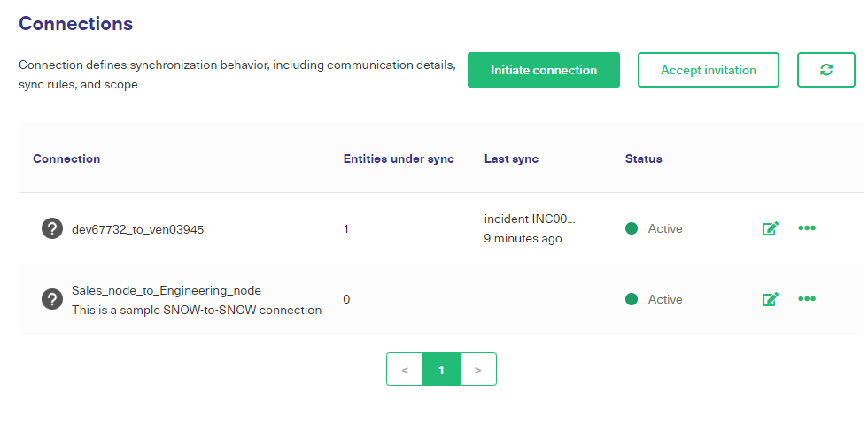Open last sync incident INC00... entry
The width and height of the screenshot is (868, 423).
click(530, 219)
